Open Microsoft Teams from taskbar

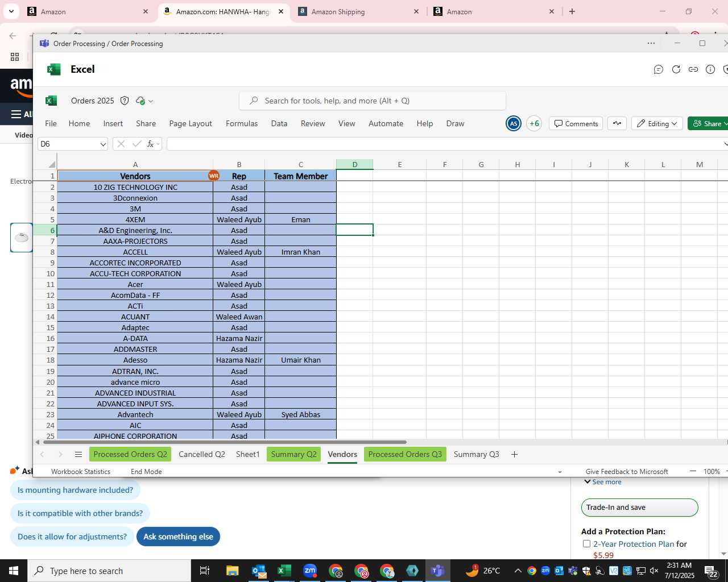click(437, 571)
